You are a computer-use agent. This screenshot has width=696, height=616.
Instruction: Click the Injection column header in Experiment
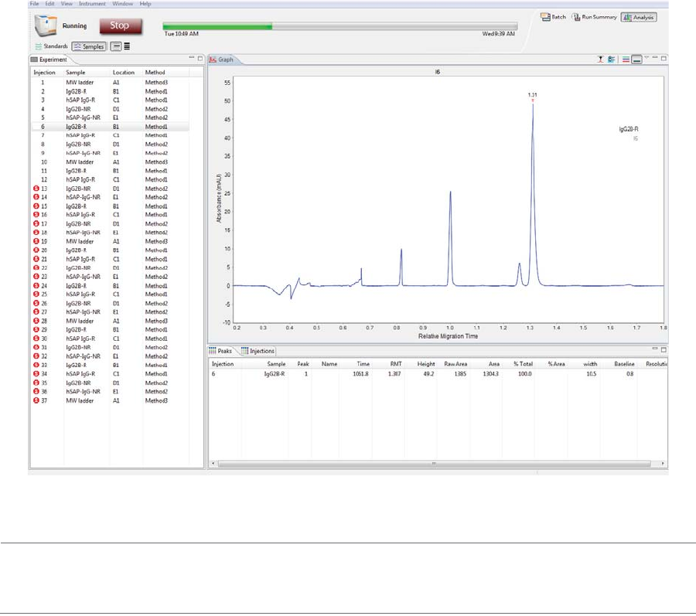[x=44, y=73]
